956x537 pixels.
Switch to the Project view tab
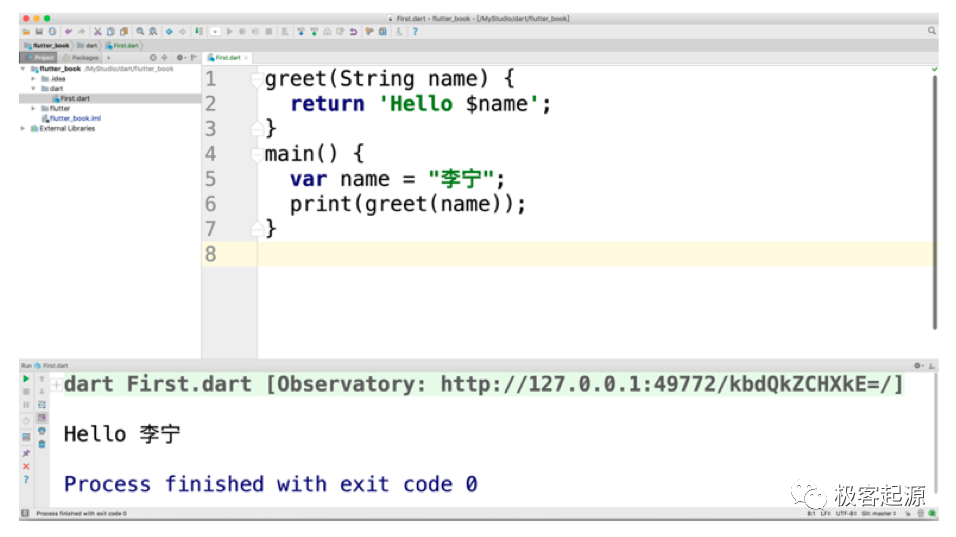pyautogui.click(x=39, y=58)
